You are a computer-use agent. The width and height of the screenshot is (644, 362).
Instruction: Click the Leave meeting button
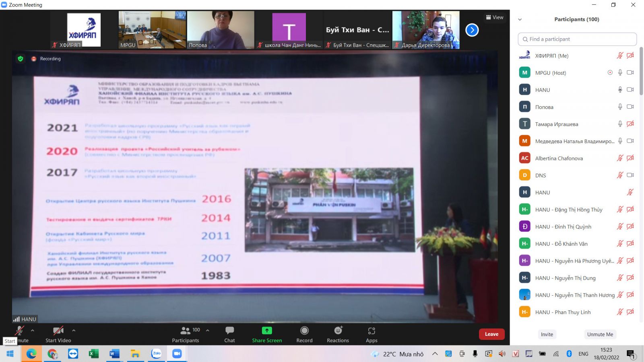click(x=491, y=334)
